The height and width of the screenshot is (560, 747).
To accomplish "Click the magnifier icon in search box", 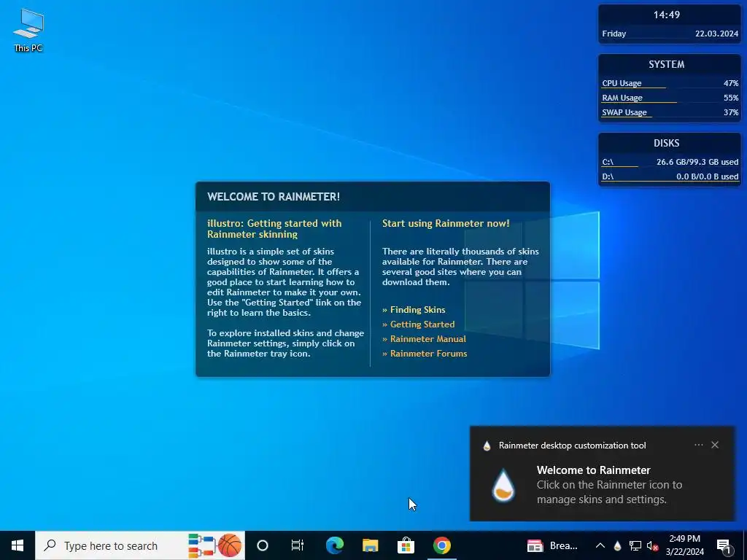I will pos(50,545).
